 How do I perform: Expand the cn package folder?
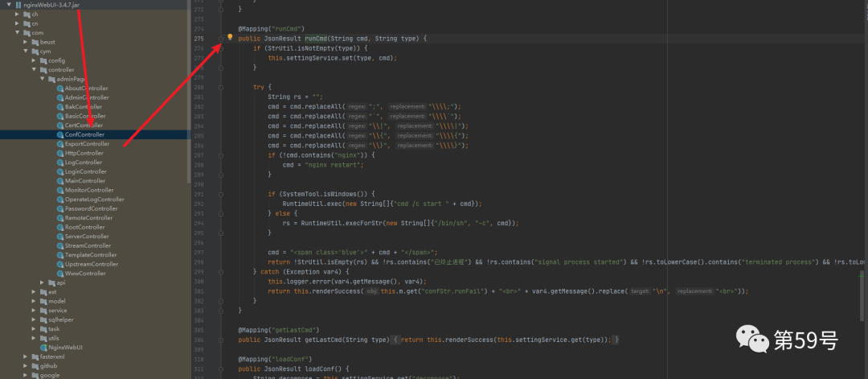(x=18, y=23)
